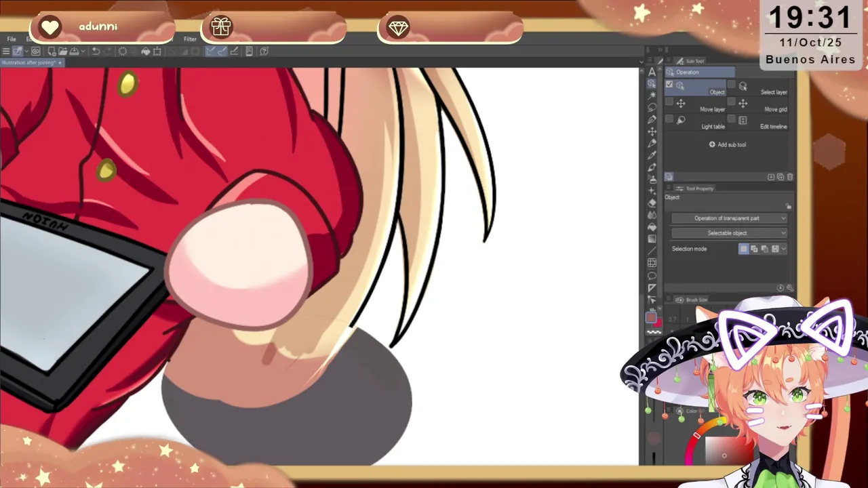The height and width of the screenshot is (488, 868).
Task: Open Selectable object dropdown
Action: click(x=729, y=233)
